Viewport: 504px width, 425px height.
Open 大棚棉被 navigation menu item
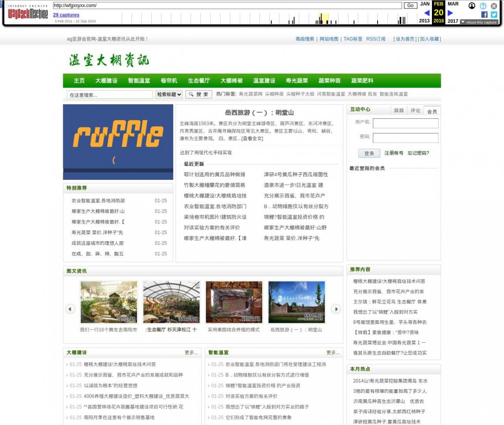231,81
